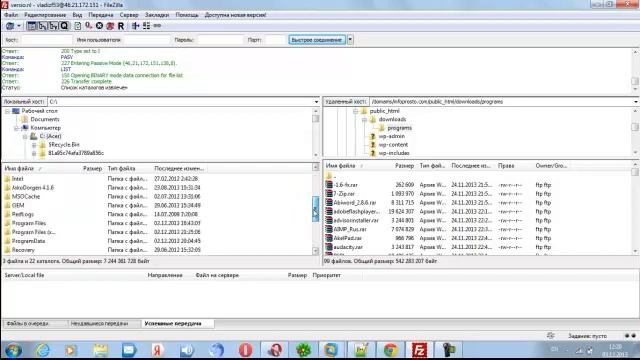The width and height of the screenshot is (640, 360).
Task: Open quick connect history dropdown arrow
Action: [x=350, y=40]
